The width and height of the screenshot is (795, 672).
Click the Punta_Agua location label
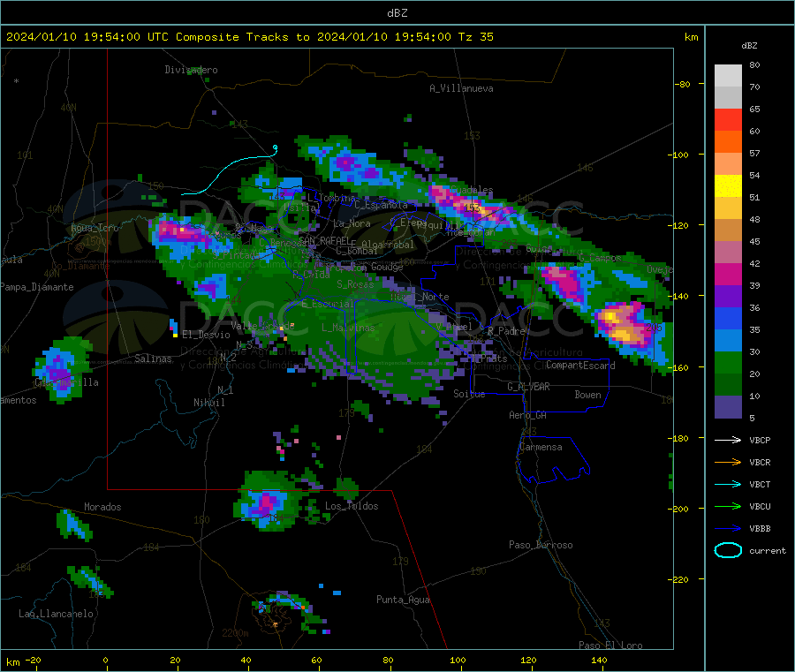point(403,600)
